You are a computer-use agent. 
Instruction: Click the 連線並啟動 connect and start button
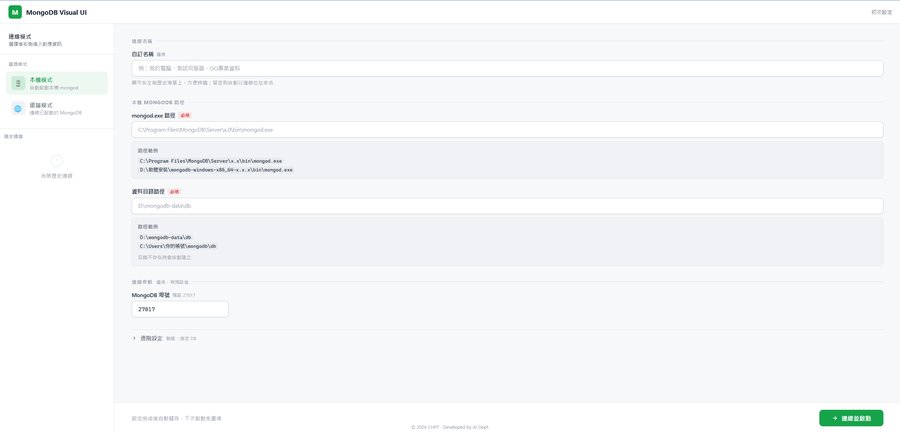[x=851, y=418]
